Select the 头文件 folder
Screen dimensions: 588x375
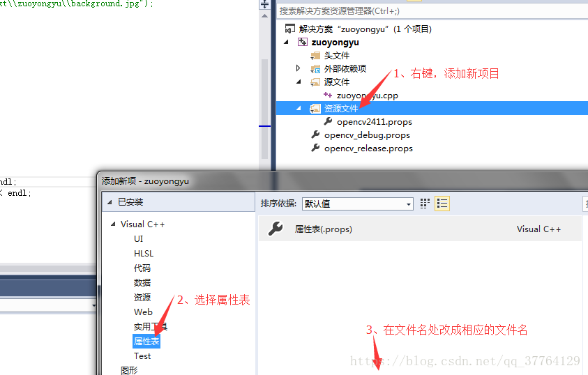coord(337,56)
